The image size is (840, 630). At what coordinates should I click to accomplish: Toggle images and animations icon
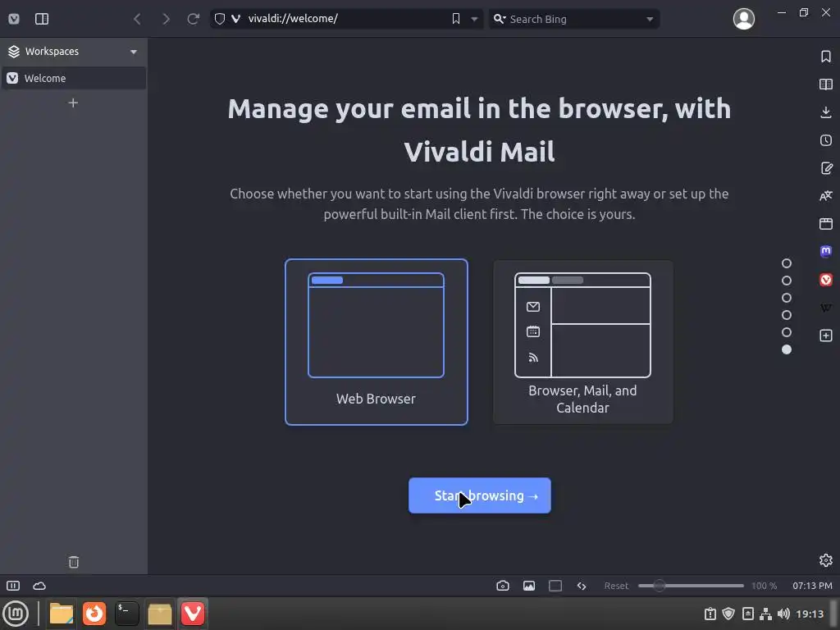tap(529, 586)
